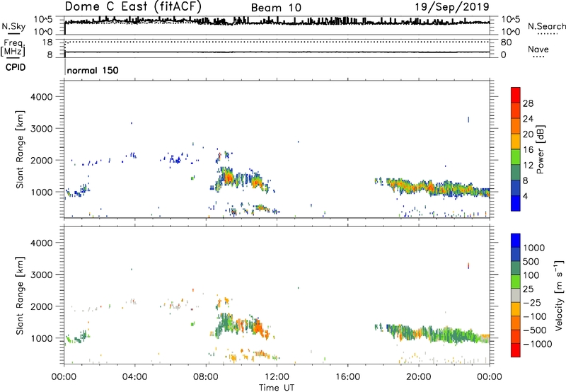Select "3000" tick on the velocity panel
This screenshot has height=392, width=566.
pos(42,275)
